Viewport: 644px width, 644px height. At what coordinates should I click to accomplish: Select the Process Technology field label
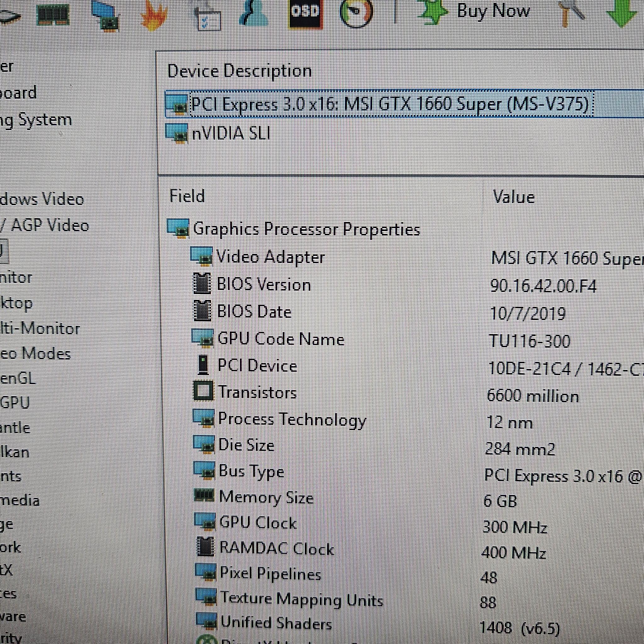[x=292, y=420]
